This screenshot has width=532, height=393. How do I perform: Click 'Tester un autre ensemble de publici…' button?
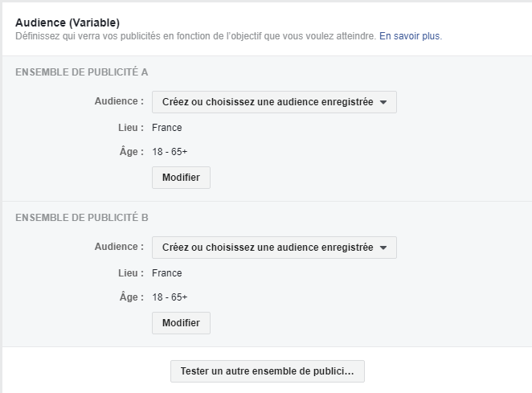(x=267, y=371)
